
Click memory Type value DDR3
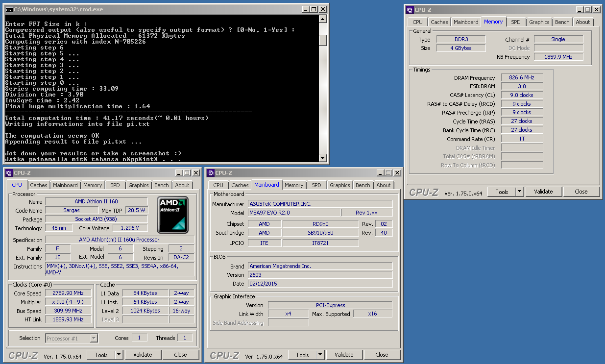pyautogui.click(x=460, y=39)
